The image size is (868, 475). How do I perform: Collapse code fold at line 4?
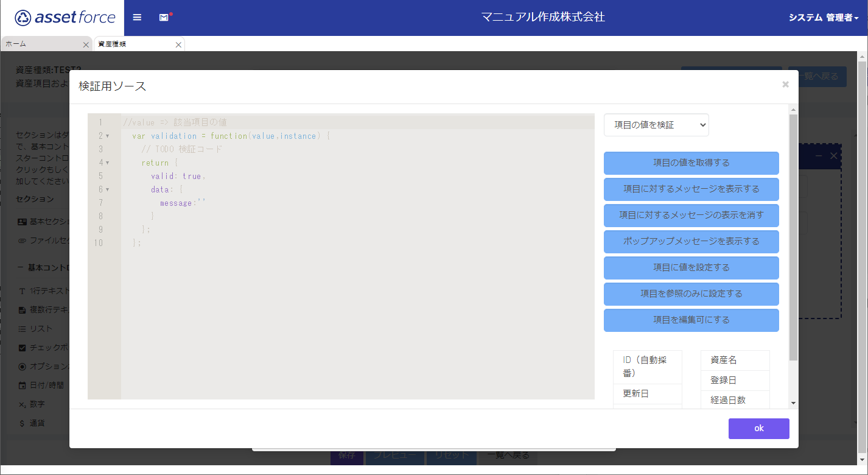tap(108, 163)
